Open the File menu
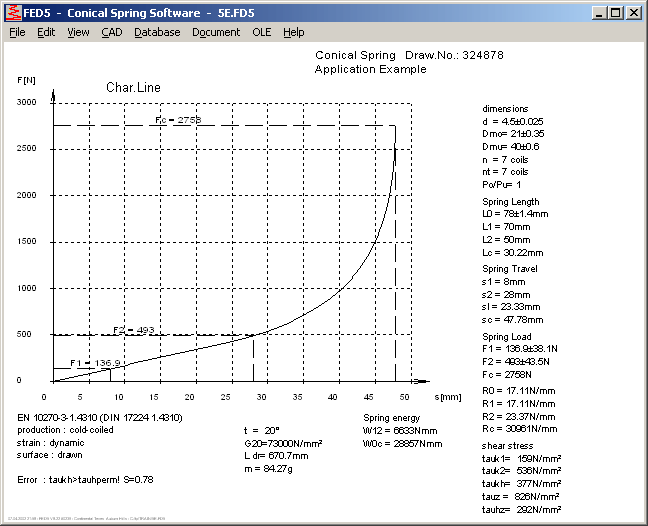The height and width of the screenshot is (526, 648). 17,32
